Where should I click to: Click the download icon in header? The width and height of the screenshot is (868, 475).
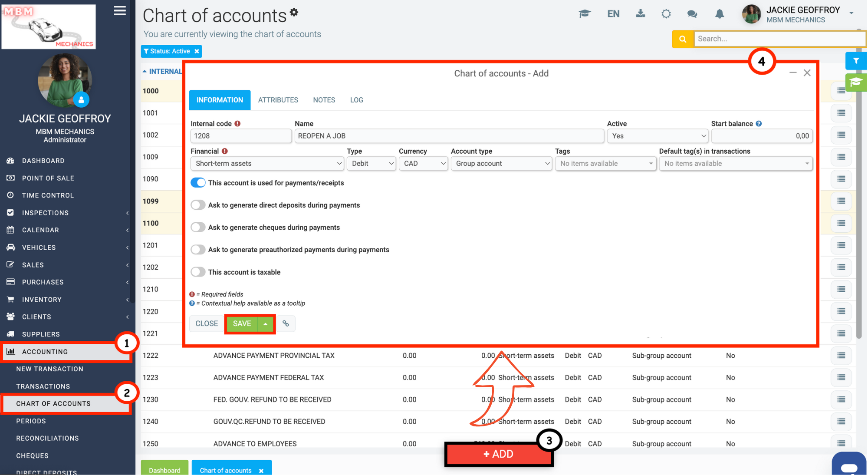pyautogui.click(x=640, y=14)
